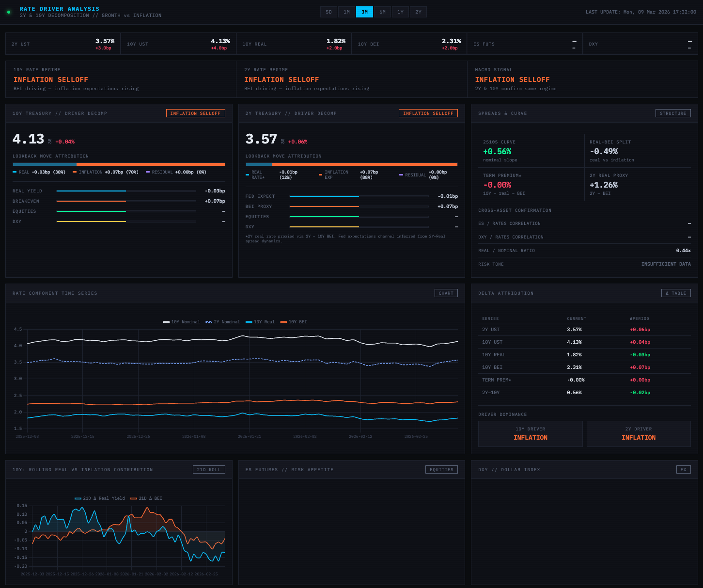Screen dimensions: 703x588
Task: Choose the 2Y lookback tab
Action: pyautogui.click(x=418, y=12)
